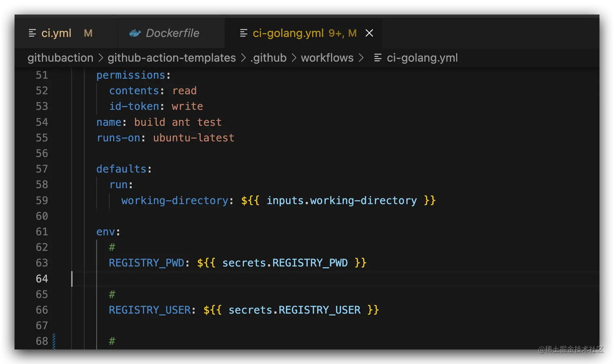Click the REGISTRY_USER variable on line 66

click(150, 310)
